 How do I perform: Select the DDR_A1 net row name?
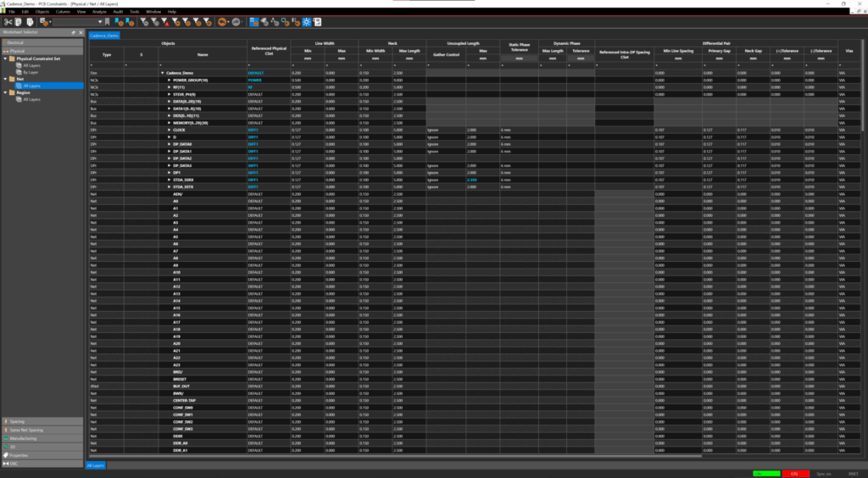point(180,450)
